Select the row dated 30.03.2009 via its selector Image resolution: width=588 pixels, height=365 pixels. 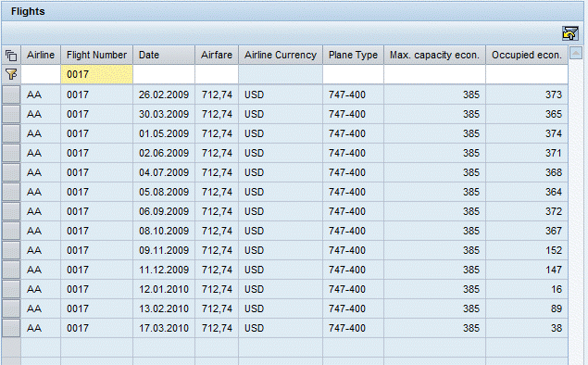point(11,114)
